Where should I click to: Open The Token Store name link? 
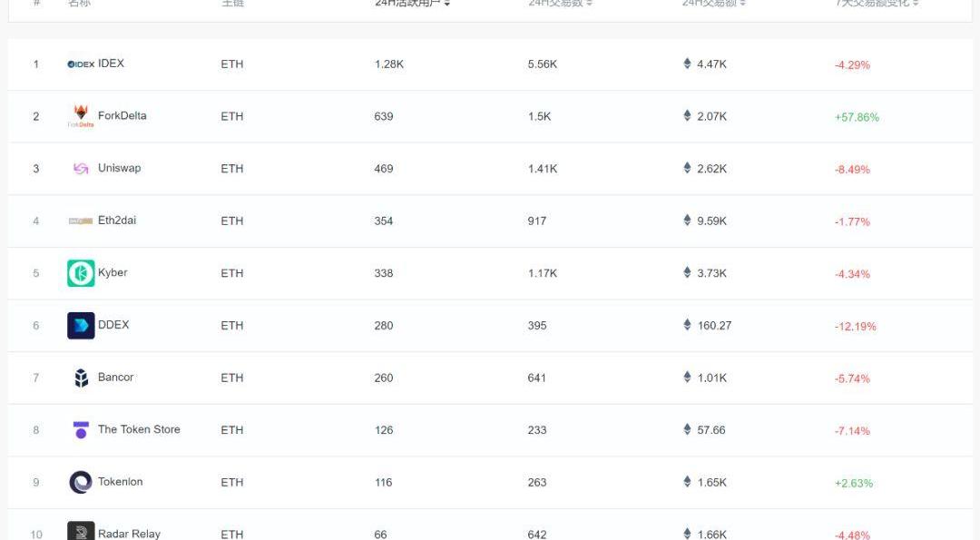[139, 429]
